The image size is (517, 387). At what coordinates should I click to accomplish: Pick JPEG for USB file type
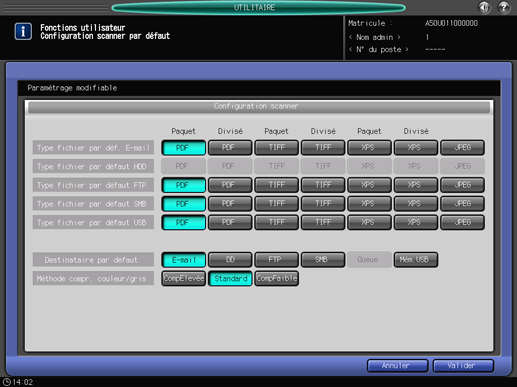462,222
